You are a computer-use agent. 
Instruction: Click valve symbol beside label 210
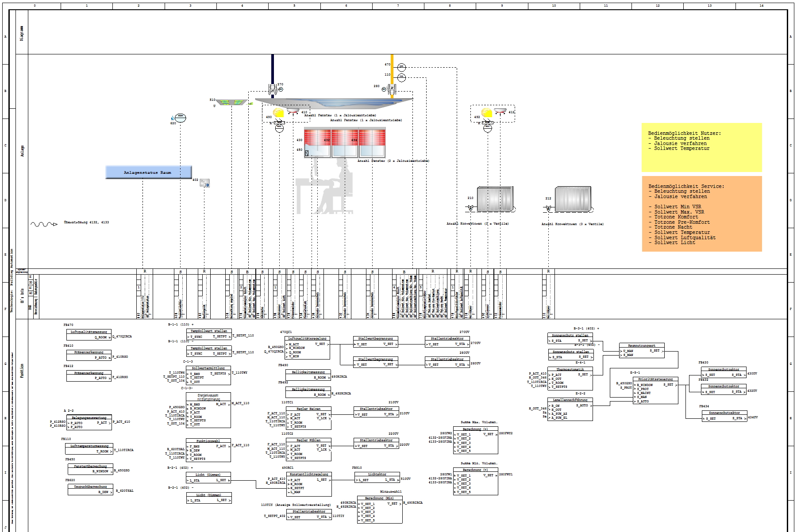471,207
